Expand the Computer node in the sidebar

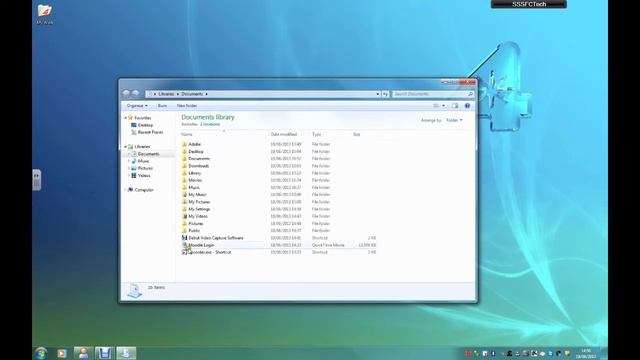tap(125, 190)
